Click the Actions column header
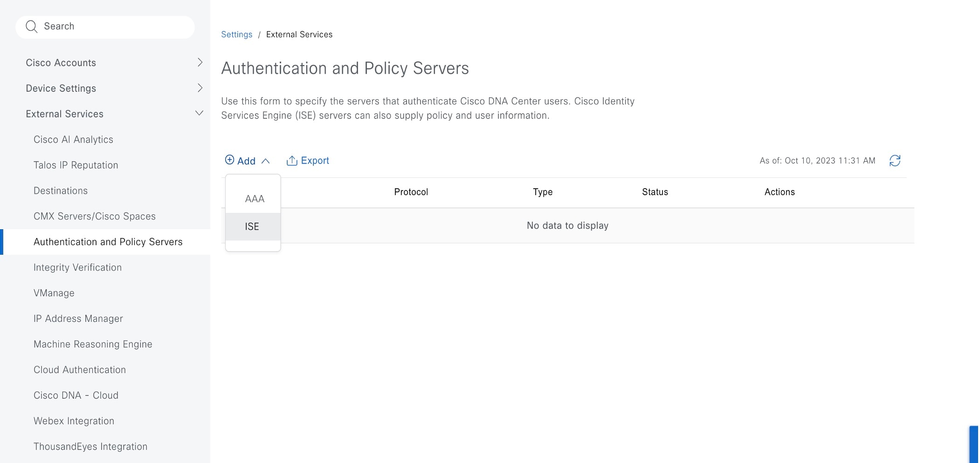Screen dimensions: 980x463 click(780, 192)
